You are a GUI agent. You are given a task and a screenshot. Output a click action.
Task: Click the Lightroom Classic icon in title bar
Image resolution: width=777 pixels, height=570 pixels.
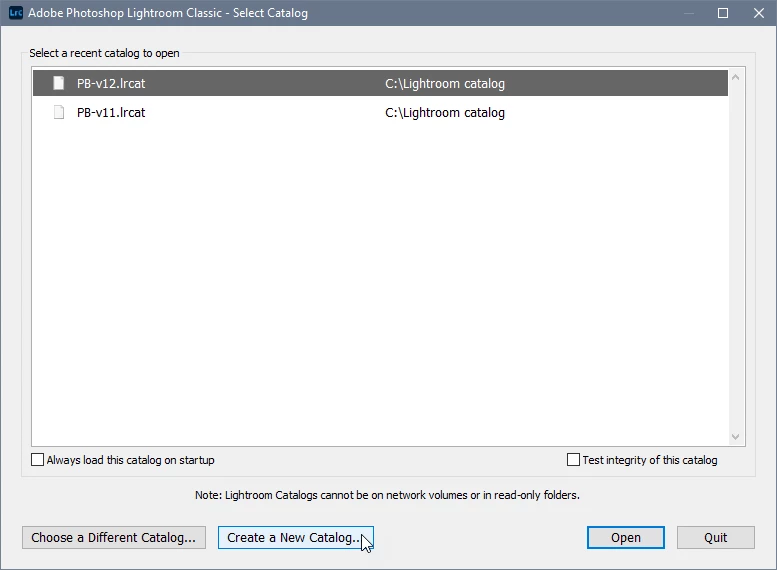coord(16,12)
